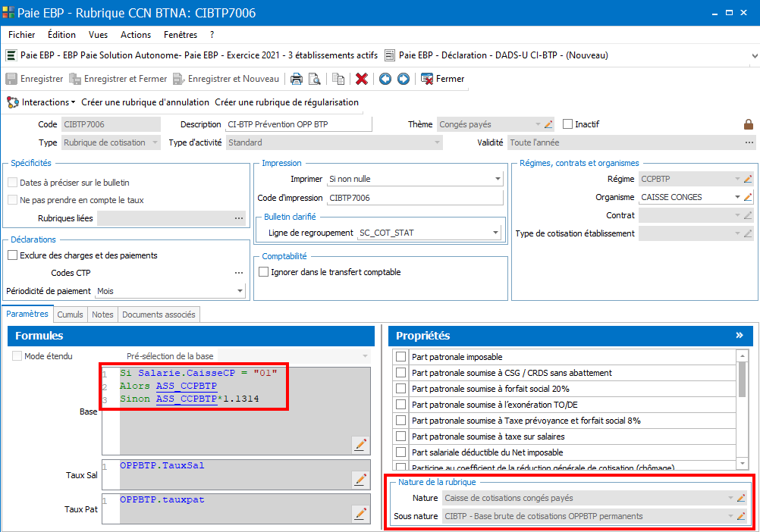Open the Imprimer dropdown

click(x=498, y=179)
